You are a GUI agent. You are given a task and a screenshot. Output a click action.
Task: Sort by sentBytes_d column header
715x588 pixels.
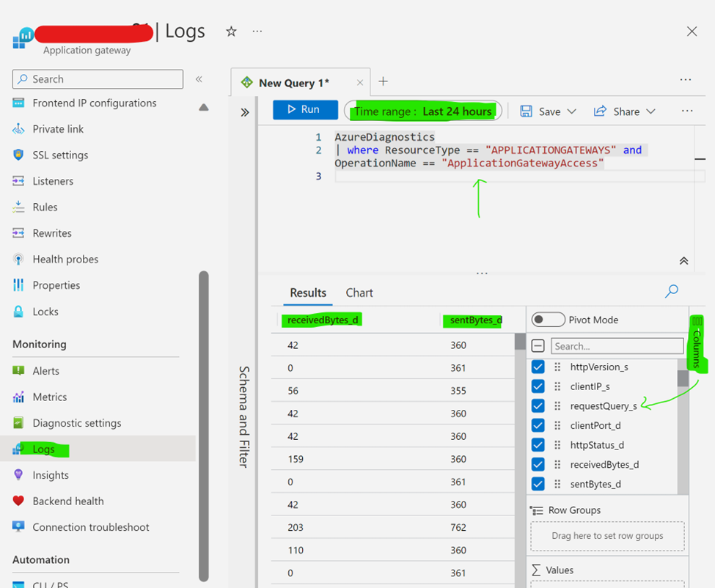pyautogui.click(x=476, y=320)
